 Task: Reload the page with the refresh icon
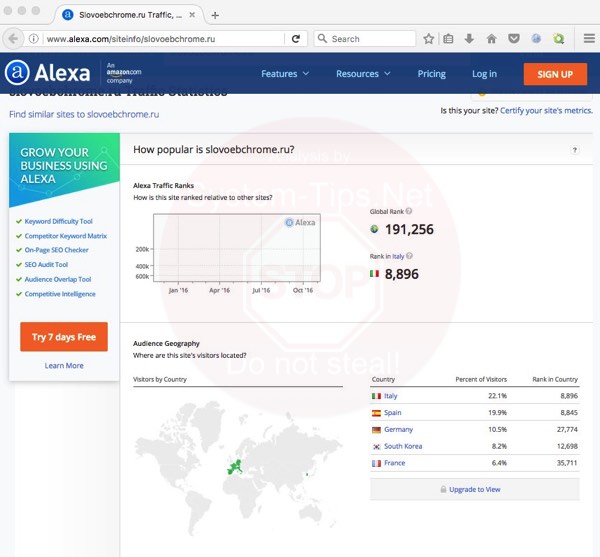pos(296,39)
